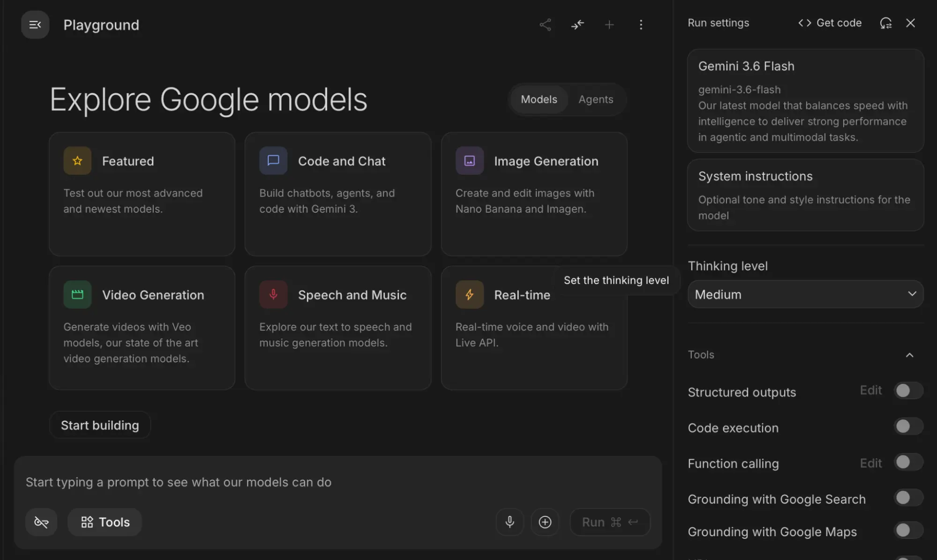Click the Real-time lightning bolt icon
The image size is (937, 560).
click(x=469, y=294)
